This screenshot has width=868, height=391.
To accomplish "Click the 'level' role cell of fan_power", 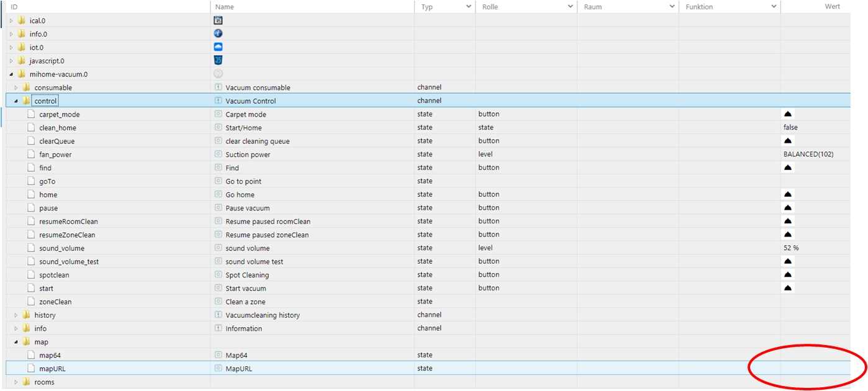I will pos(526,154).
